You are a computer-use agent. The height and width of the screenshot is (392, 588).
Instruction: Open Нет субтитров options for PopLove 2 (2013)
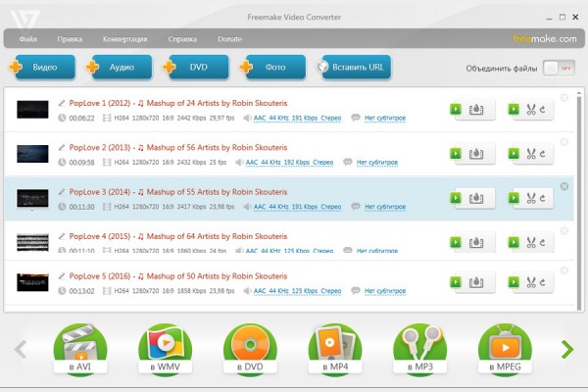click(377, 162)
